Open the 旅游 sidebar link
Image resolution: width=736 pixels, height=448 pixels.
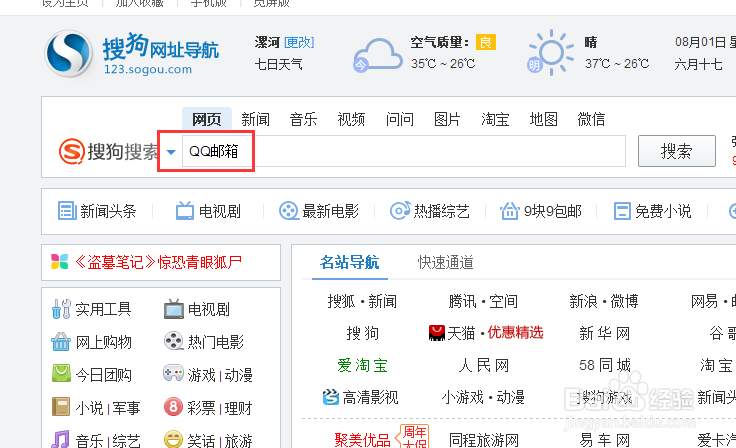click(x=238, y=440)
